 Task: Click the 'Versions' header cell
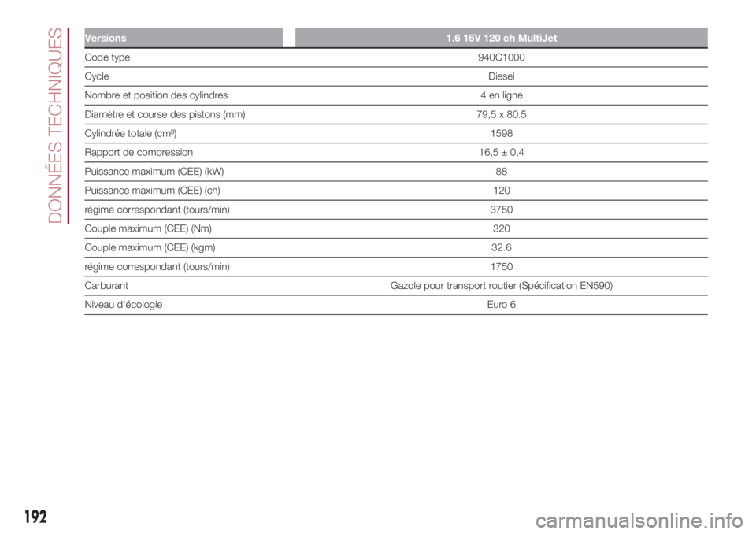pyautogui.click(x=183, y=38)
